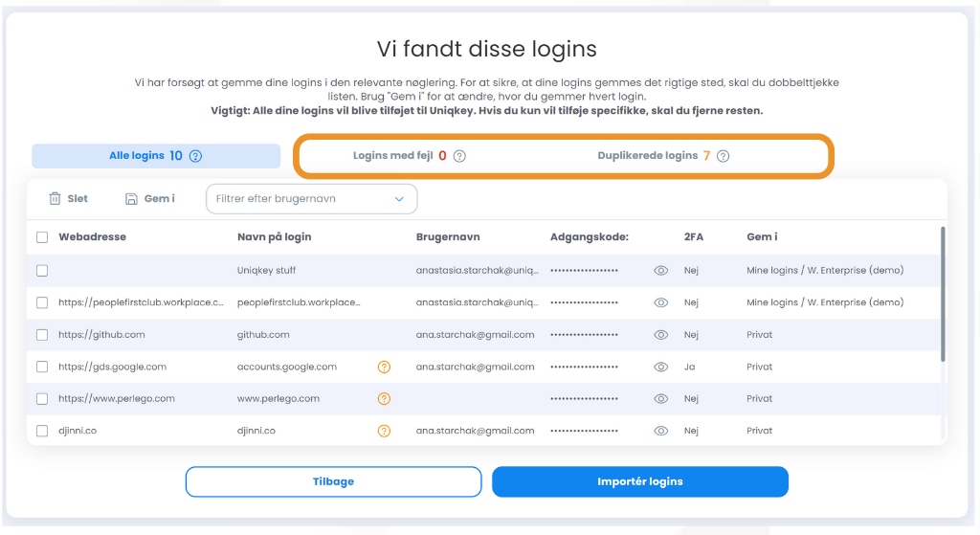The width and height of the screenshot is (980, 535).
Task: Reveal password for Uniqkey stuff login
Action: [660, 271]
